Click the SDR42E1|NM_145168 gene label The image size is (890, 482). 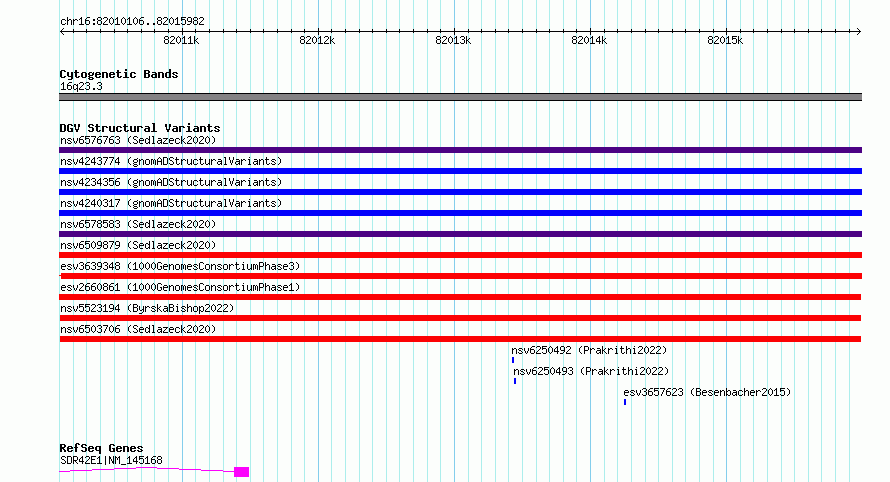pos(111,460)
